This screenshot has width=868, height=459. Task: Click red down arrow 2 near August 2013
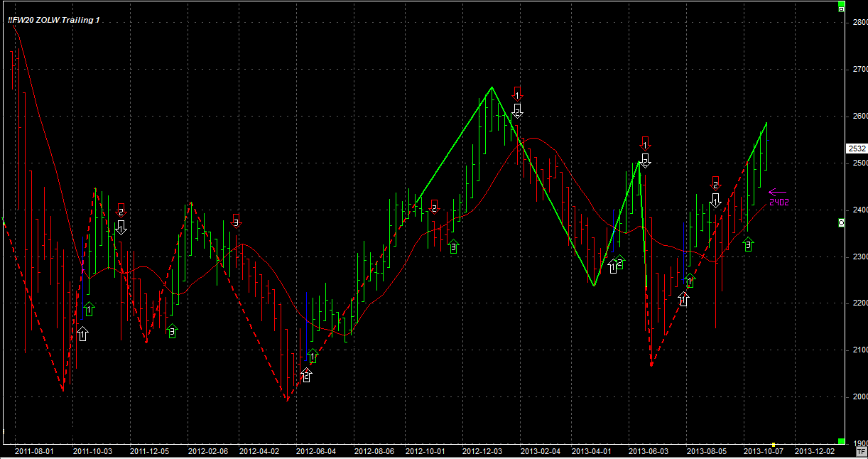pos(715,183)
